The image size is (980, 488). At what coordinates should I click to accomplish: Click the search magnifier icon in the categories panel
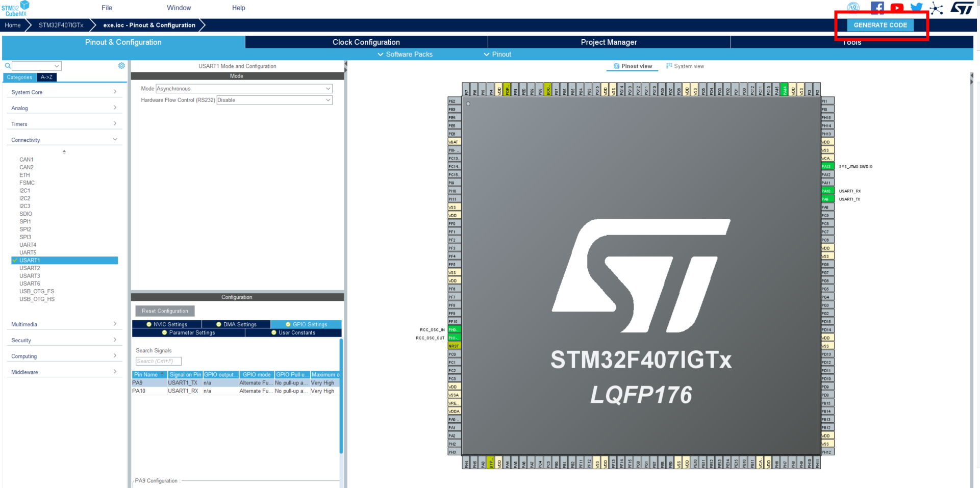8,66
